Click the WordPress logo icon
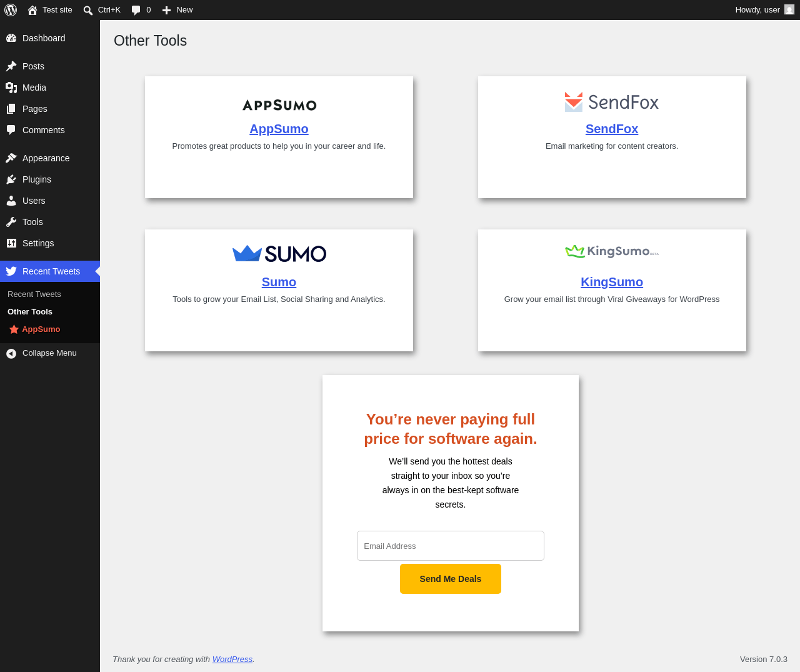 [11, 10]
